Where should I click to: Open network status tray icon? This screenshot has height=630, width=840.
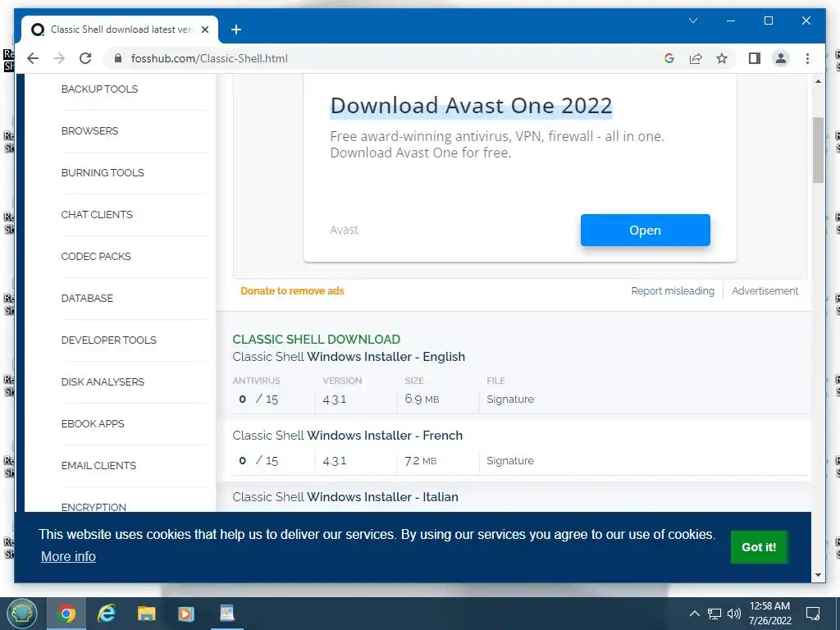(x=714, y=614)
